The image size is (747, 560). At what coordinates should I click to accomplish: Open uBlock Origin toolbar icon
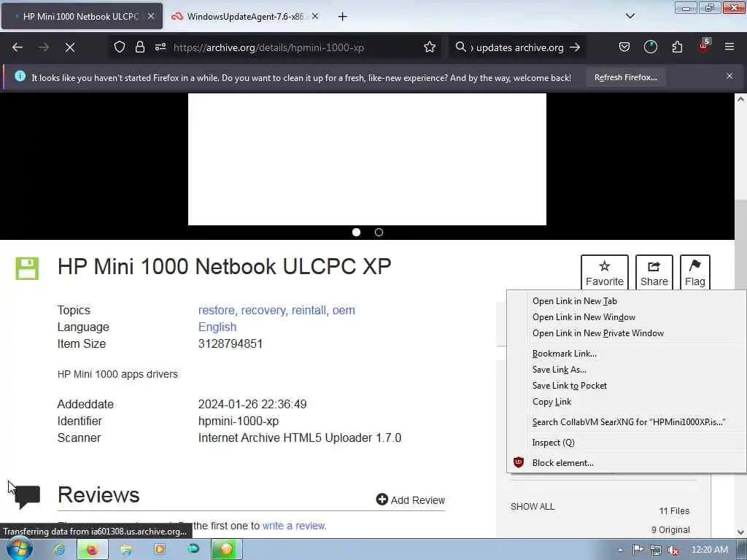pyautogui.click(x=704, y=46)
